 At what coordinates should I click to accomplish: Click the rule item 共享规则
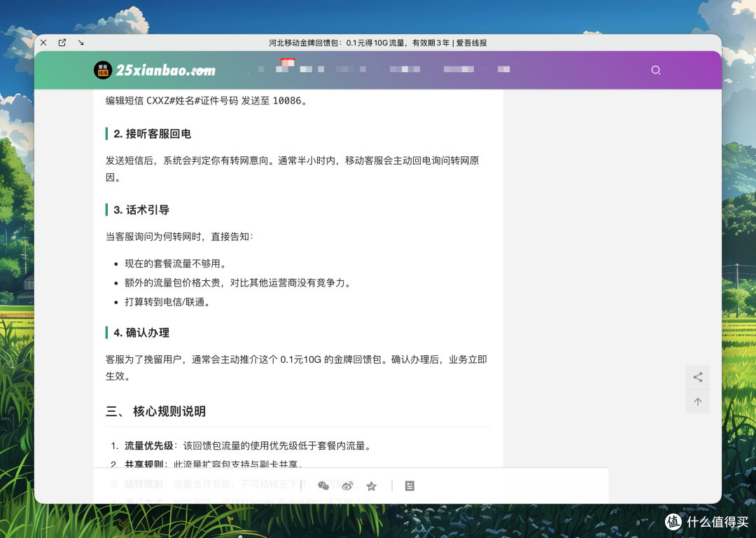tap(214, 464)
